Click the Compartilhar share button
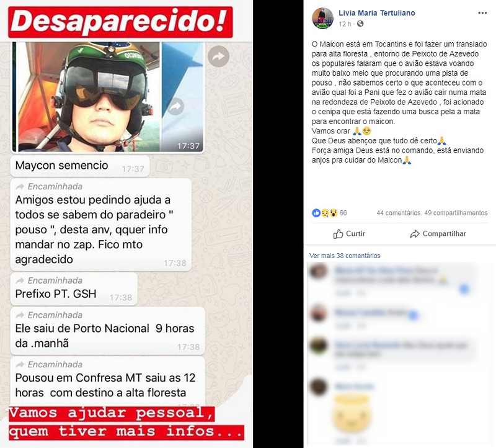Image resolution: width=496 pixels, height=448 pixels. tap(438, 234)
